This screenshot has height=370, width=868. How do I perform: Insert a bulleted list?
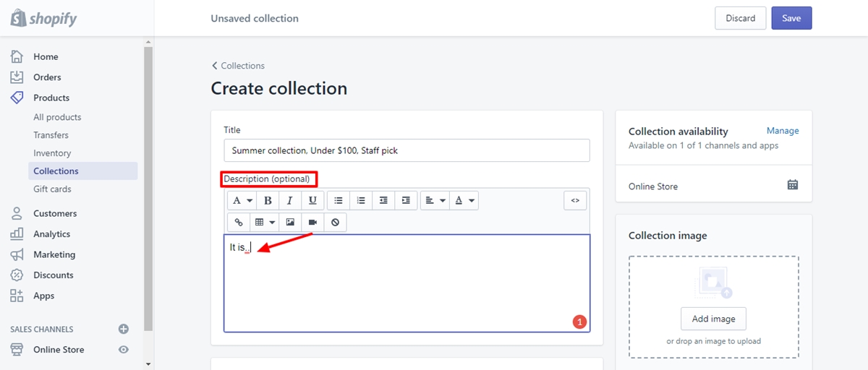[339, 200]
